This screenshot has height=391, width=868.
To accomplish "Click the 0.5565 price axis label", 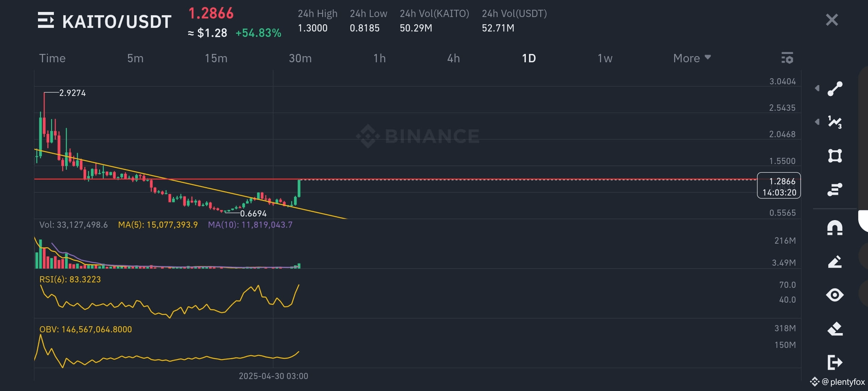I will click(x=782, y=213).
